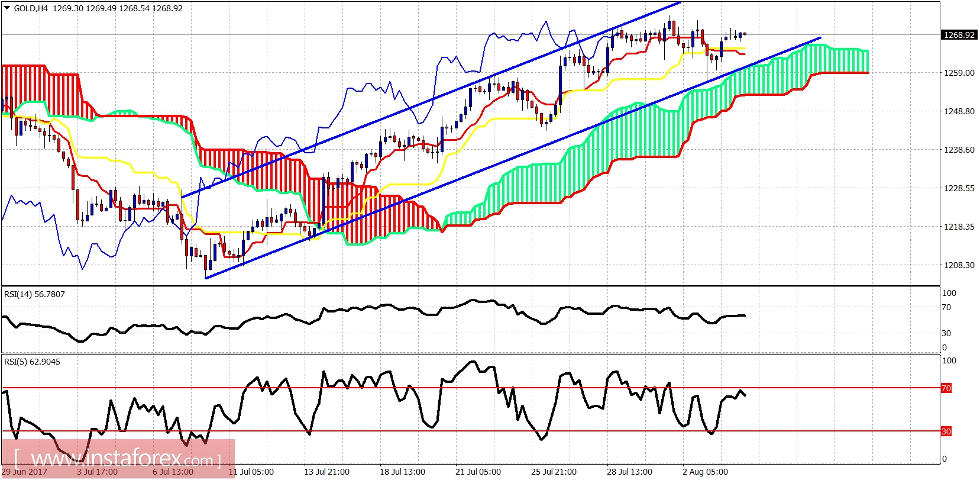980x480 pixels.
Task: Select the 2 Aug 05:00 date label
Action: [706, 472]
